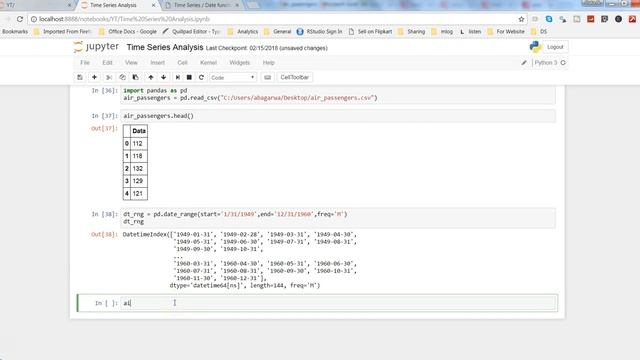Open the Cell menu

182,63
